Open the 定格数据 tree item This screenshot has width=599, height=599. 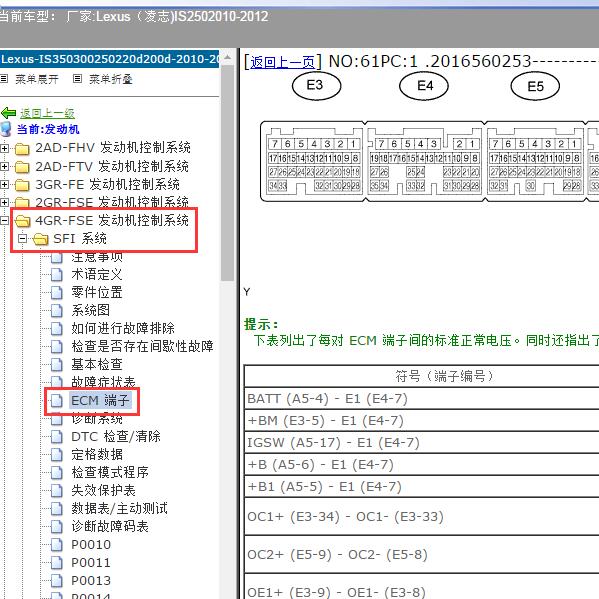coord(97,455)
